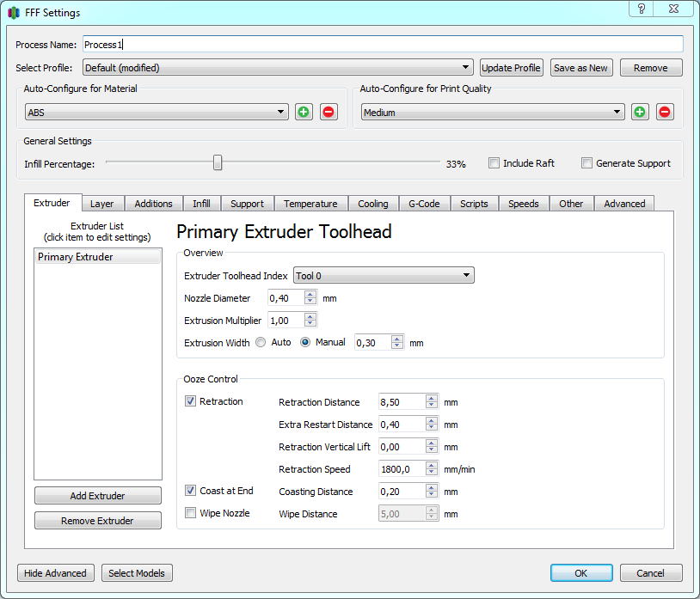
Task: Open the Medium print quality dropdown
Action: pyautogui.click(x=493, y=112)
